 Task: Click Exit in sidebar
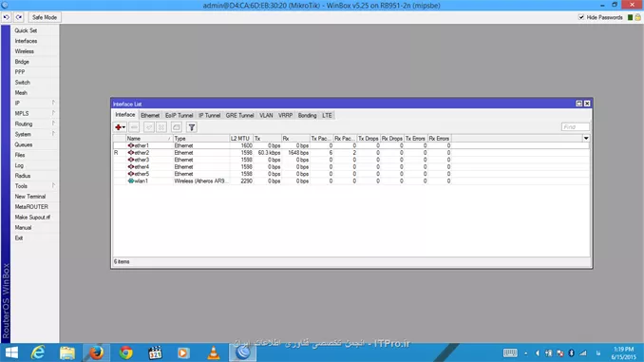[19, 238]
